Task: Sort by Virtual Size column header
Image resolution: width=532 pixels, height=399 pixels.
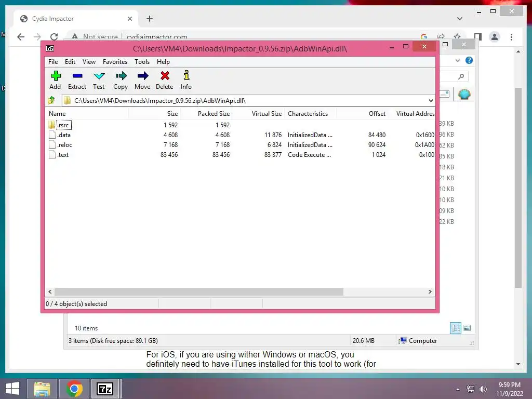Action: pos(259,114)
